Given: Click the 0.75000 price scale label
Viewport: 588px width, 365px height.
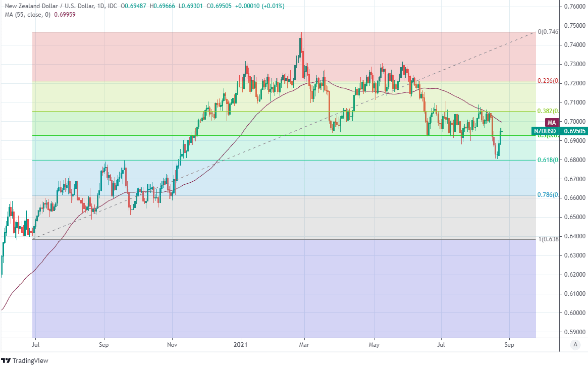Looking at the screenshot, I should tap(574, 26).
